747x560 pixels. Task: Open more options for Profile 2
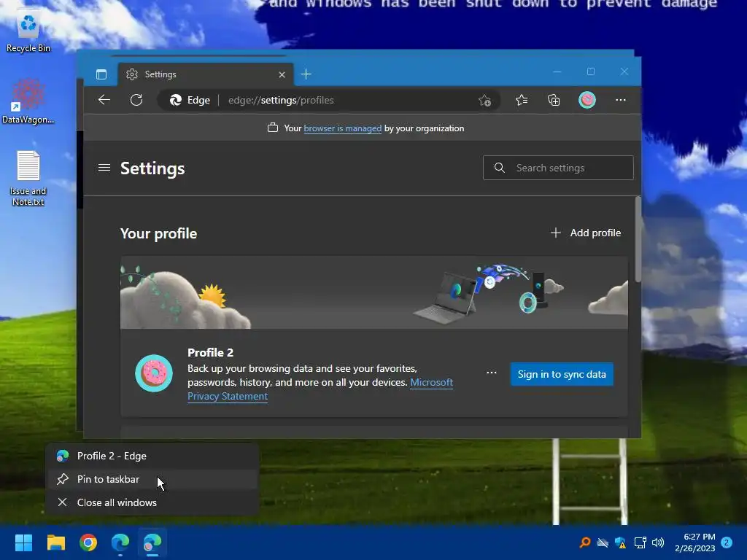492,373
